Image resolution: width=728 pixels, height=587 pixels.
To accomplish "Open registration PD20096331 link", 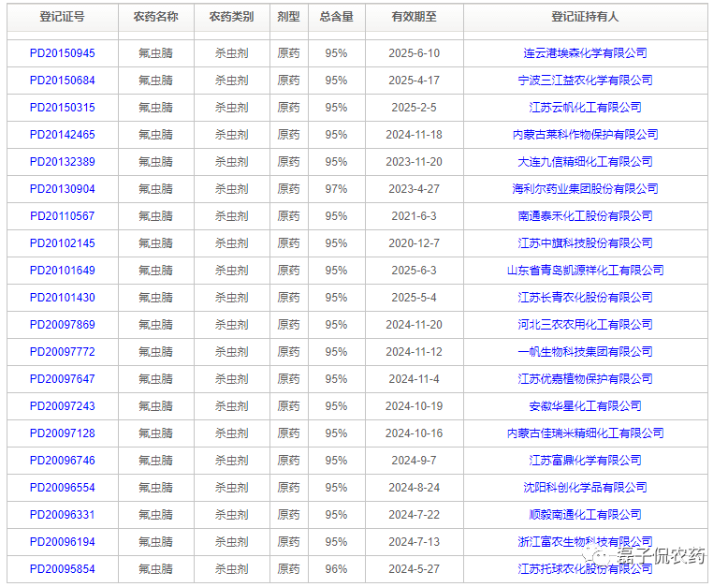I will (x=62, y=515).
